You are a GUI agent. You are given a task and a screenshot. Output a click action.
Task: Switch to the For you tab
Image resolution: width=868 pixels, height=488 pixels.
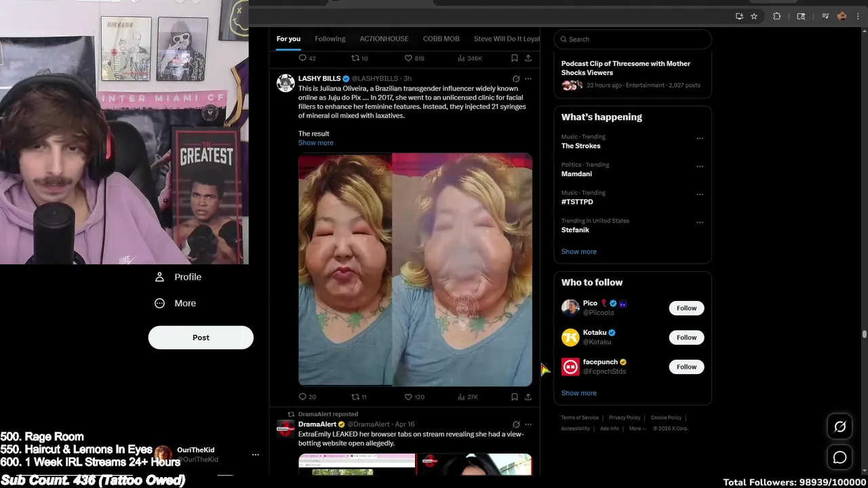pyautogui.click(x=288, y=39)
